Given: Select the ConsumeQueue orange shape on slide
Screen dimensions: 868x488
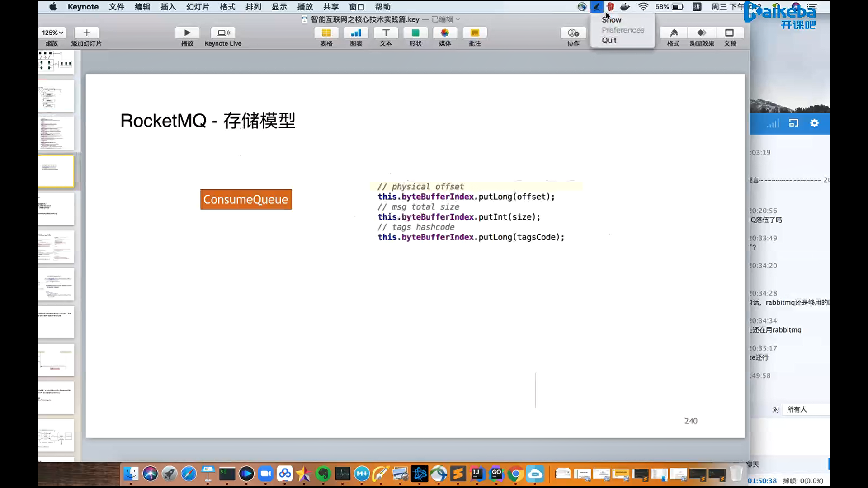Looking at the screenshot, I should coord(246,199).
